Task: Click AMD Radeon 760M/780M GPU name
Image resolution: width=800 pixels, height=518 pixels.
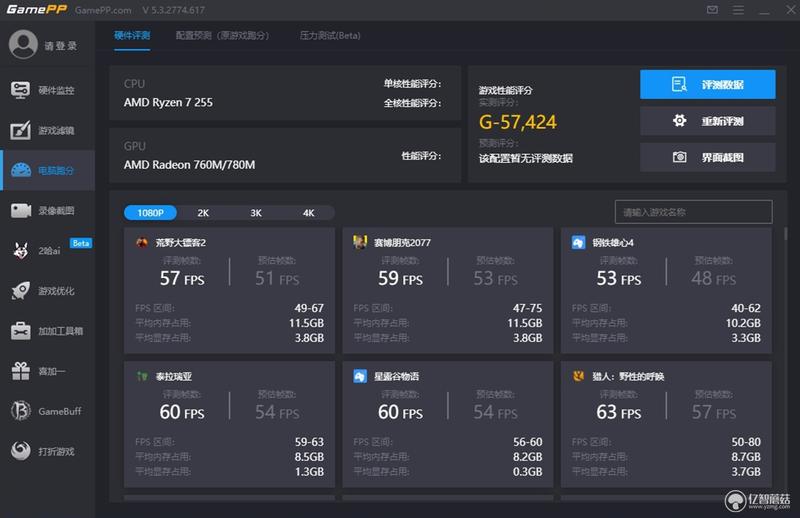Action: 189,165
